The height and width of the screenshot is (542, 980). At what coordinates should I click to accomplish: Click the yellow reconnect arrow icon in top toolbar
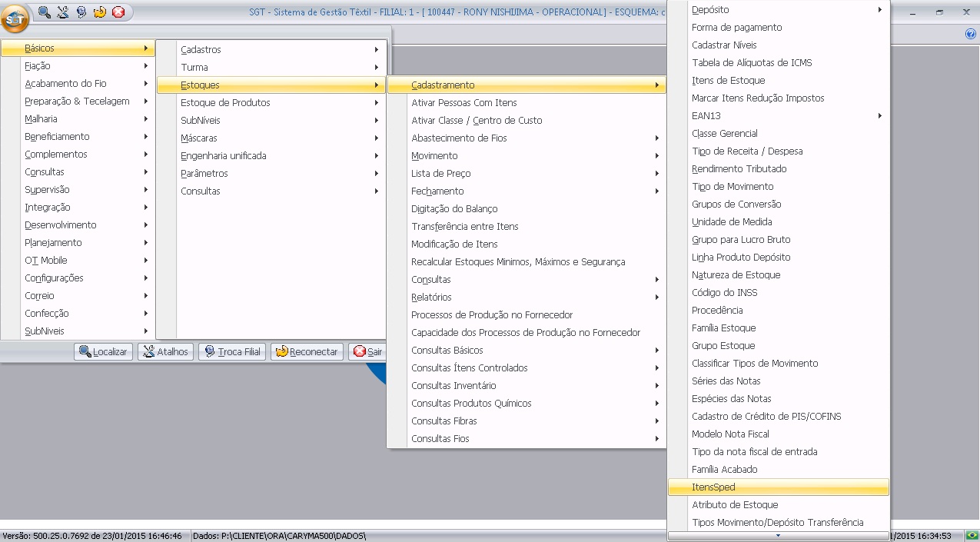[x=100, y=12]
